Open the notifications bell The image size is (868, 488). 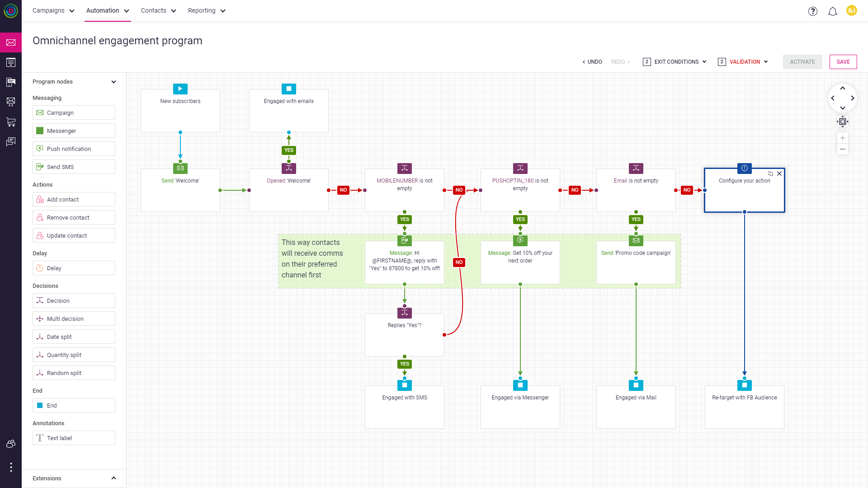click(x=832, y=11)
